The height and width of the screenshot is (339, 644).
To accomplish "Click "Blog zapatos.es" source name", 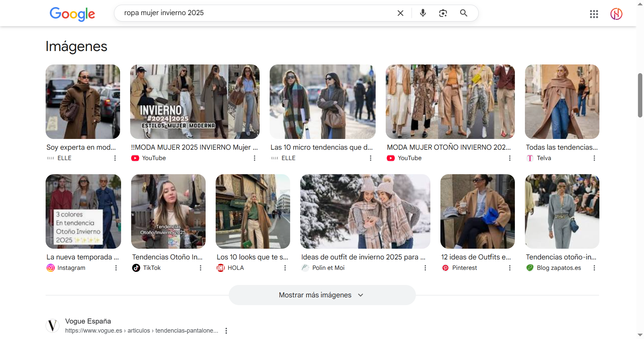I will click(559, 268).
